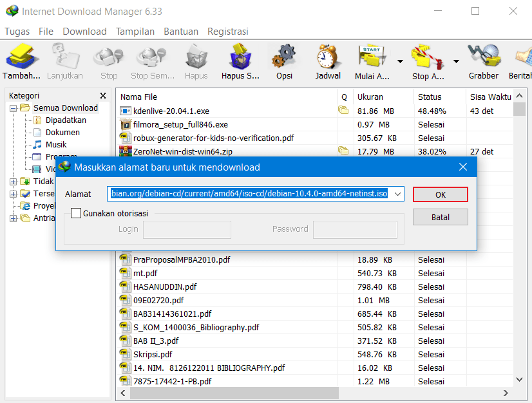Open the Tugas menu

tap(17, 32)
